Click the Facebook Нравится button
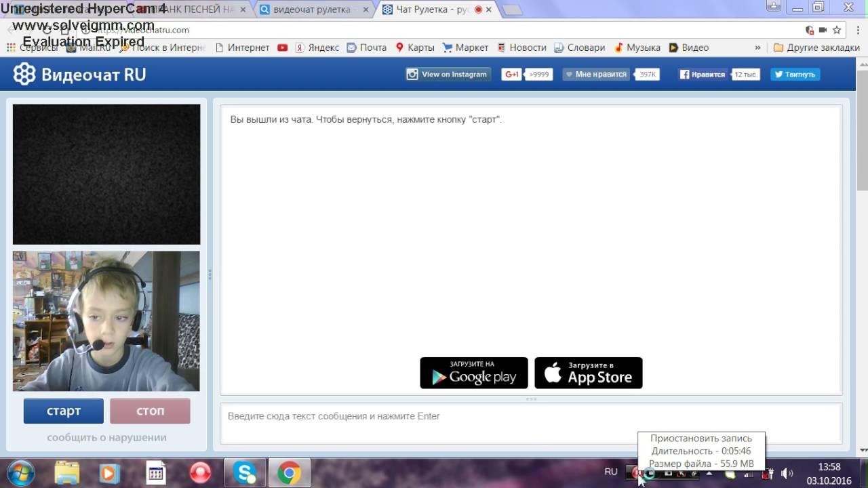Screen dimensions: 868x488 point(703,75)
